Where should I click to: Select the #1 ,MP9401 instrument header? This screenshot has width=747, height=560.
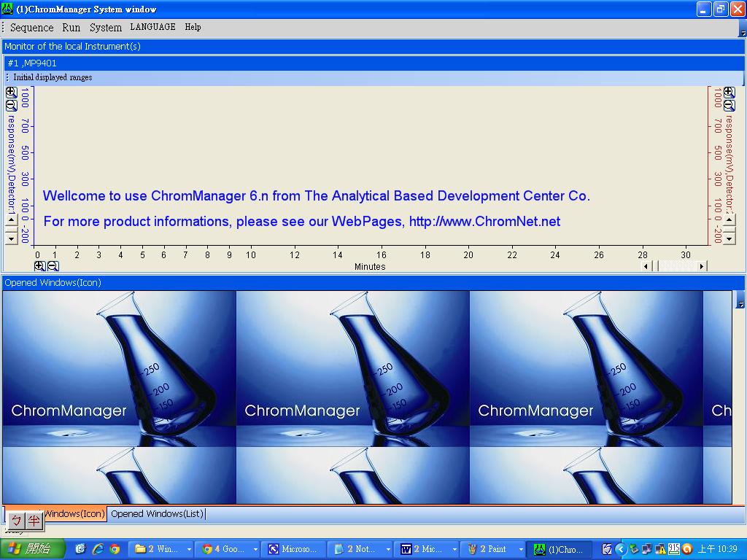(x=374, y=63)
